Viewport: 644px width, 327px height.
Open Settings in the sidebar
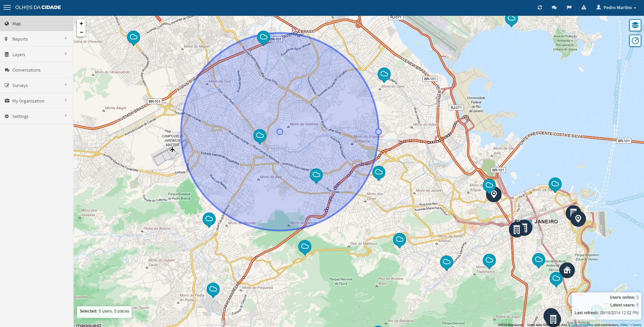(37, 116)
